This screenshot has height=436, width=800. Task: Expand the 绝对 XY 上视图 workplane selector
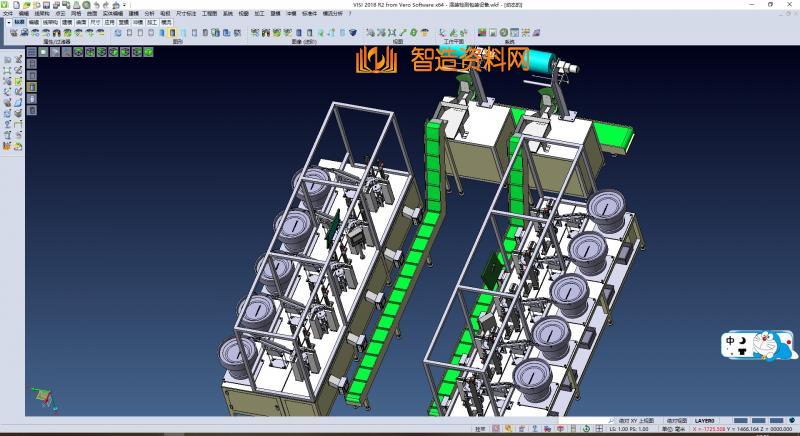coord(637,421)
